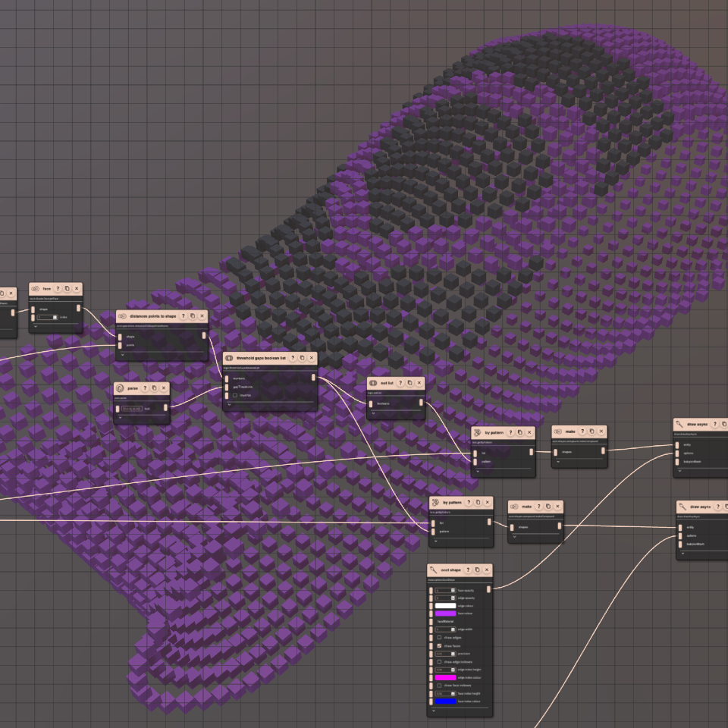
Task: Open help for the parse node
Action: [x=144, y=388]
